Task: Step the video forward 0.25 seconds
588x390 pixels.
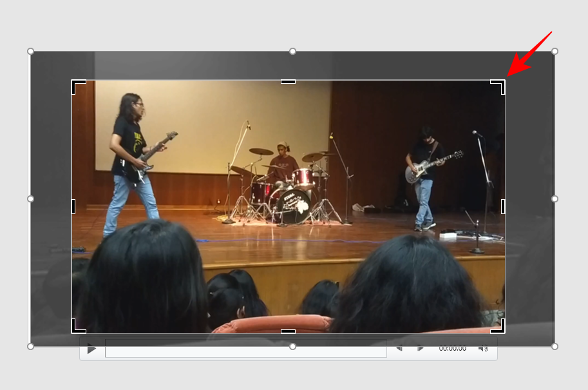Action: pos(421,348)
